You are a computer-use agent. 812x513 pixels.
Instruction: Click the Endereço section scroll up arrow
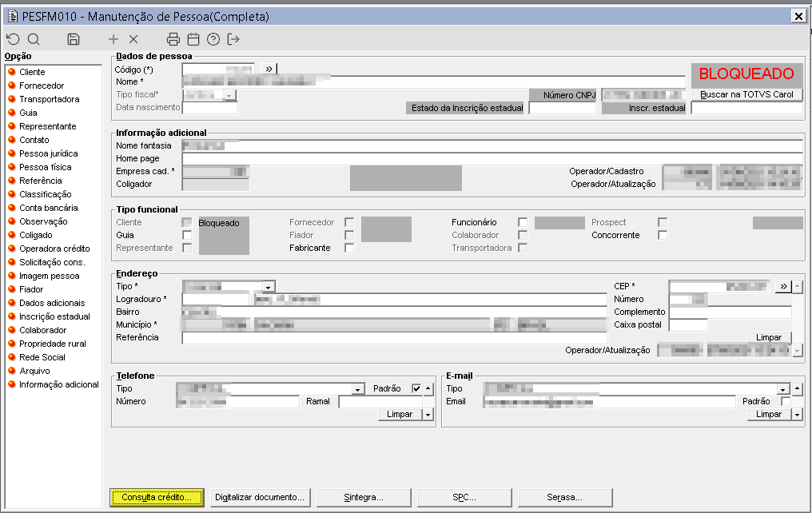798,286
